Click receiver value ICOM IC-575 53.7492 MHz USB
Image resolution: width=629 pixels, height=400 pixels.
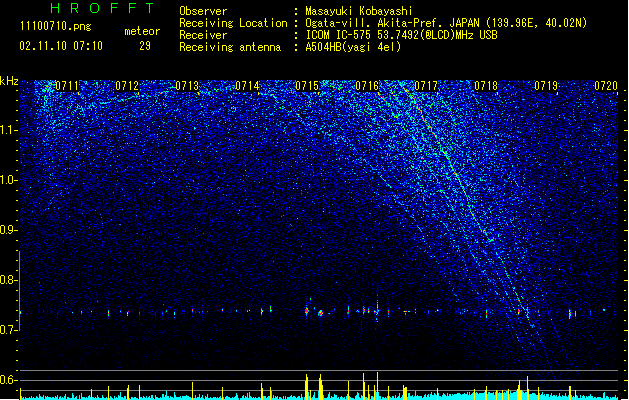point(402,35)
